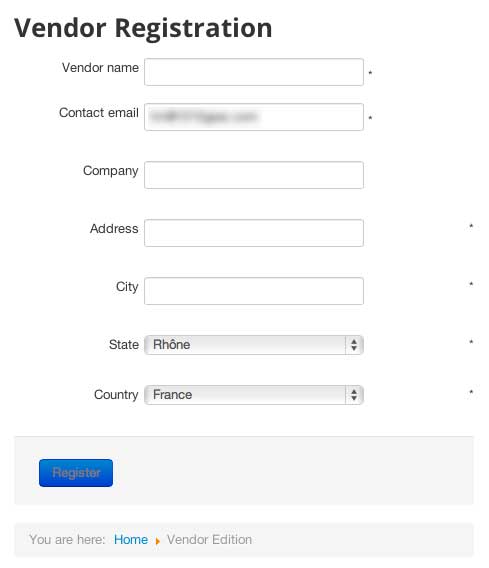The image size is (489, 568).
Task: Click the State dropdown arrow stepper
Action: (354, 345)
